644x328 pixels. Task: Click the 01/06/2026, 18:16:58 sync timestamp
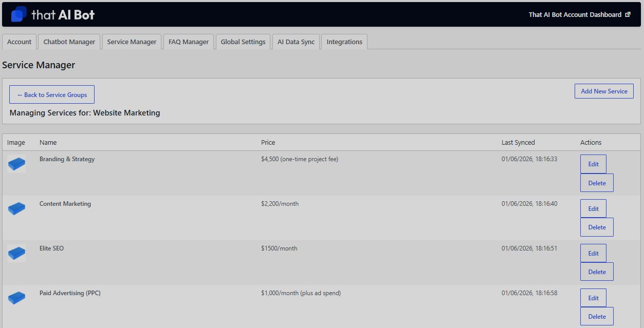tap(529, 293)
